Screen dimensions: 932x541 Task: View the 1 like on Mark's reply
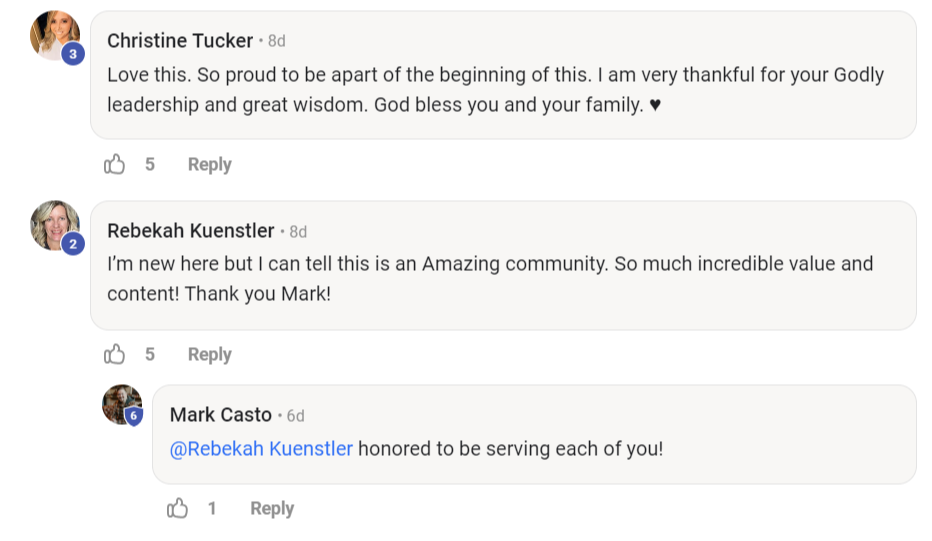(212, 508)
